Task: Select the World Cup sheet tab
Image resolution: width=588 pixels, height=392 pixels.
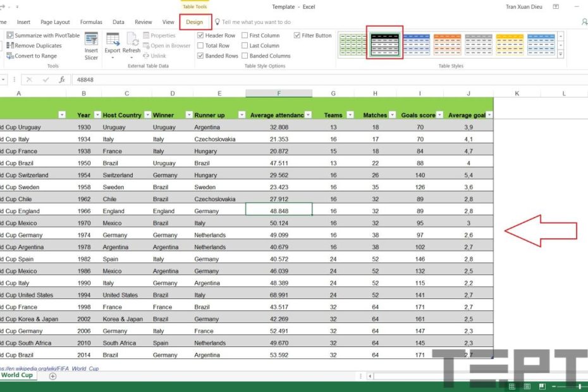Action: [17, 375]
